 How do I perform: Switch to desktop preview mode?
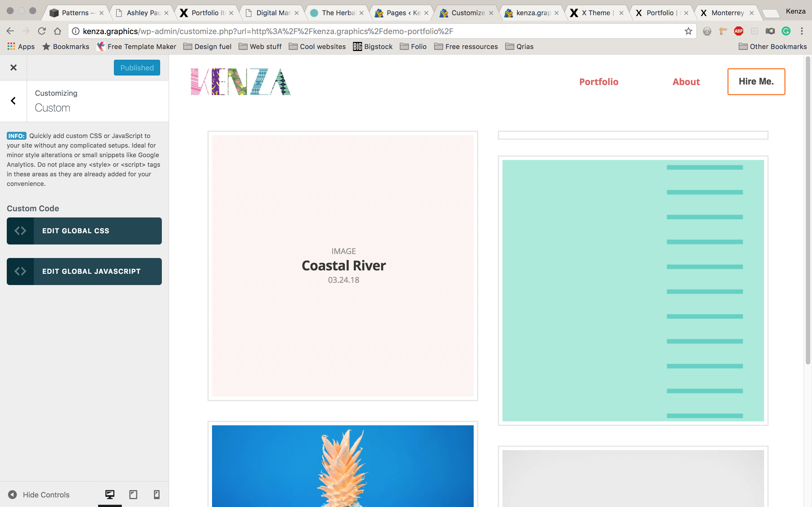(x=110, y=494)
